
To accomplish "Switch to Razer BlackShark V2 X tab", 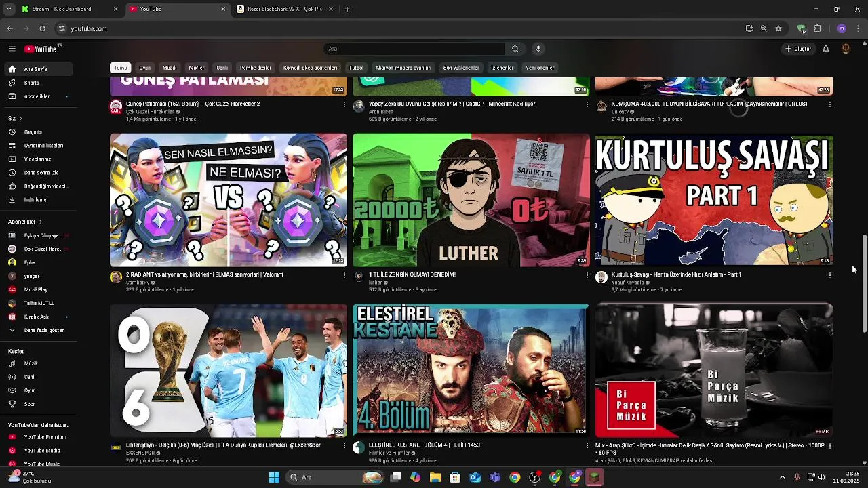I will point(285,9).
